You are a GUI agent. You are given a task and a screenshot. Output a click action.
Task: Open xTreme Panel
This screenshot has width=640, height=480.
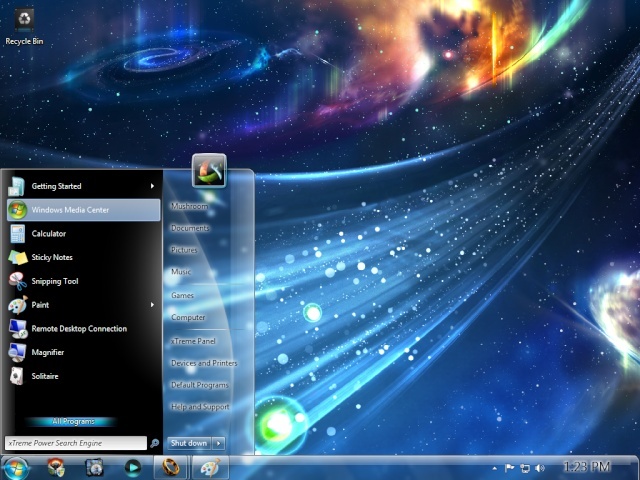(193, 341)
